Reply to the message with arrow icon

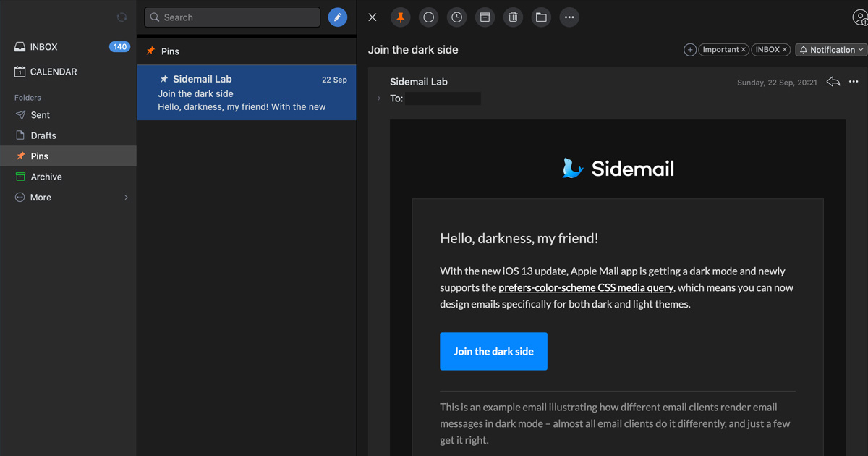tap(833, 82)
